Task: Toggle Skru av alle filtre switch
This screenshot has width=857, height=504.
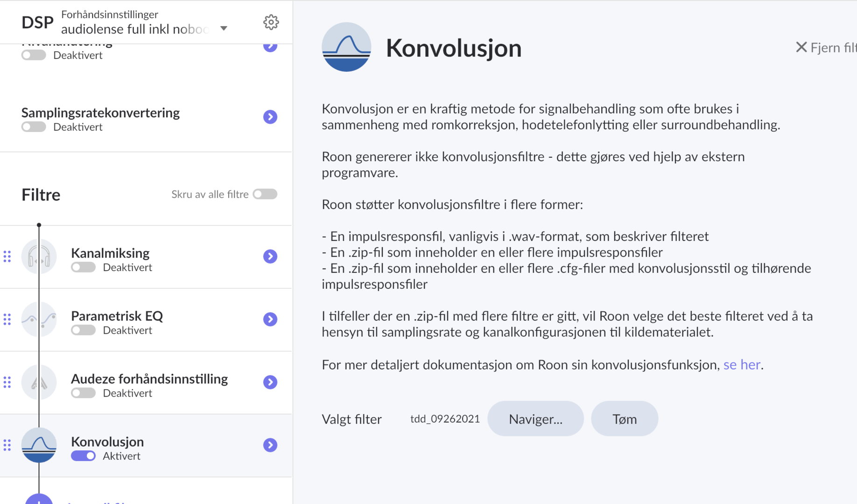Action: pyautogui.click(x=265, y=194)
